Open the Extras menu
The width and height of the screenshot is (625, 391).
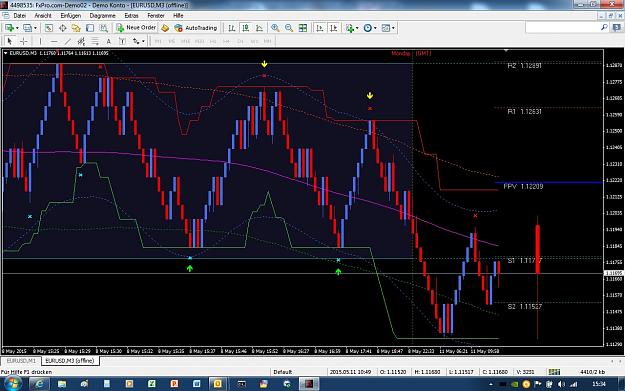[x=131, y=16]
